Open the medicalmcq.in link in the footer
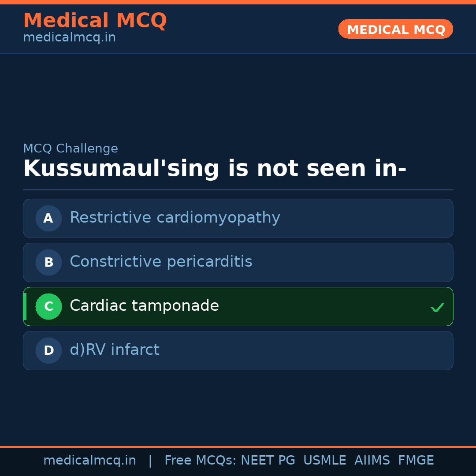This screenshot has width=476, height=476. (89, 461)
